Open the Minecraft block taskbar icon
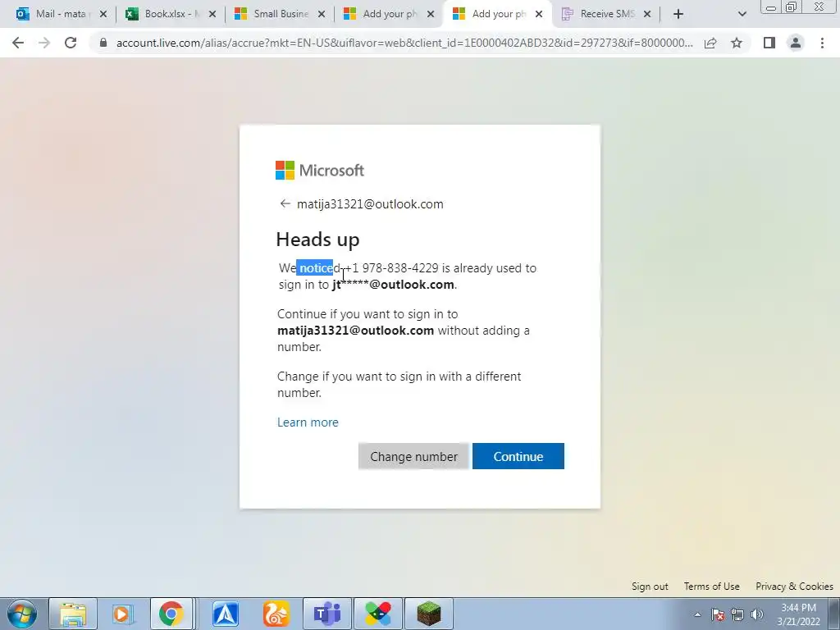This screenshot has height=630, width=840. coord(428,614)
